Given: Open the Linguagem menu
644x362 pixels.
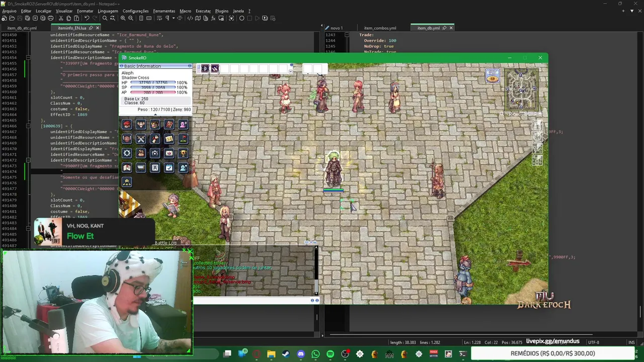Looking at the screenshot, I should coord(108,11).
